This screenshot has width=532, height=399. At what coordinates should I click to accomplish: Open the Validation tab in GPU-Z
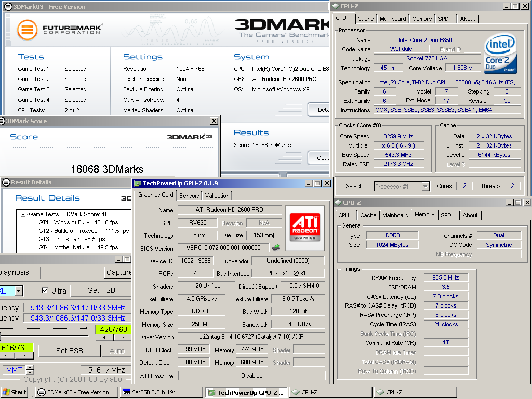pos(217,196)
